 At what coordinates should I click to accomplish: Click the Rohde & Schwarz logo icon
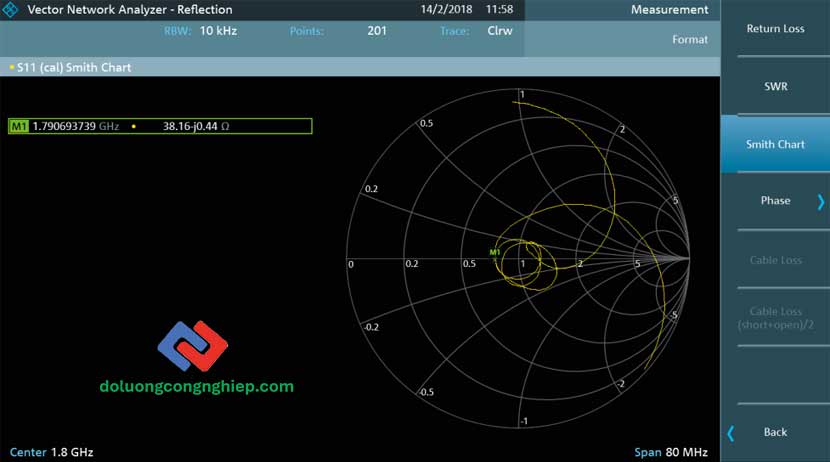12,10
